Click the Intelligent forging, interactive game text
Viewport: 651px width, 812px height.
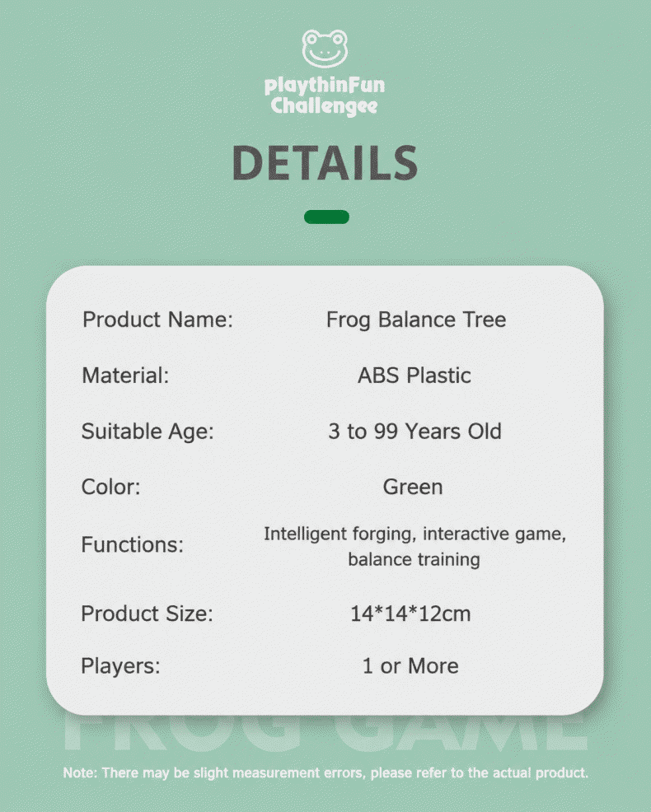point(414,534)
